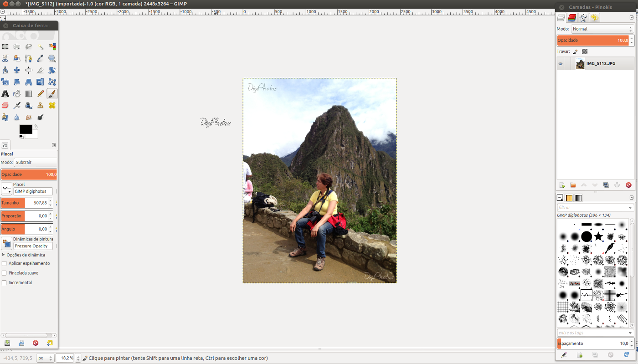The image size is (638, 364).
Task: Select the Blur/Sharpen droplet tool
Action: point(17,118)
